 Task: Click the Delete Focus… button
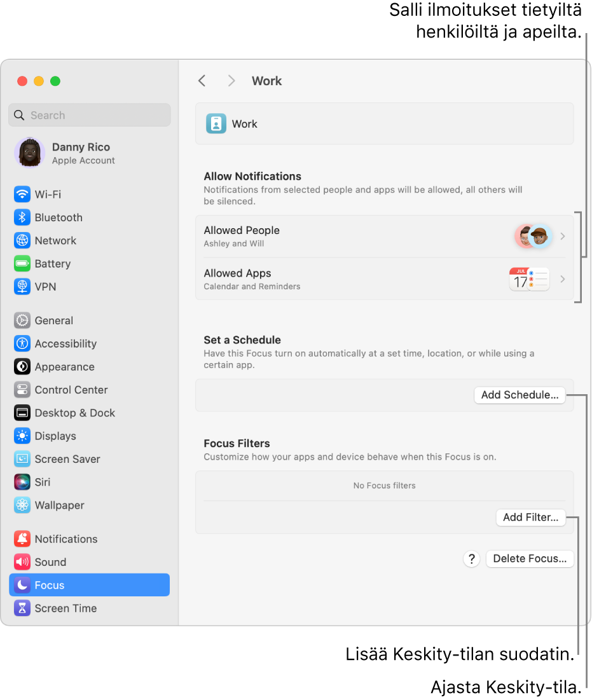[530, 558]
